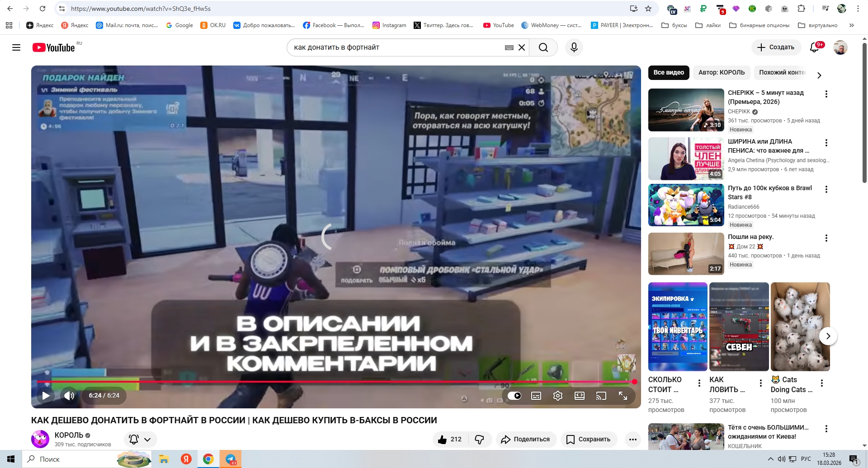Show hidden system tray icons
Screen dimensions: 868x468
pos(770,459)
